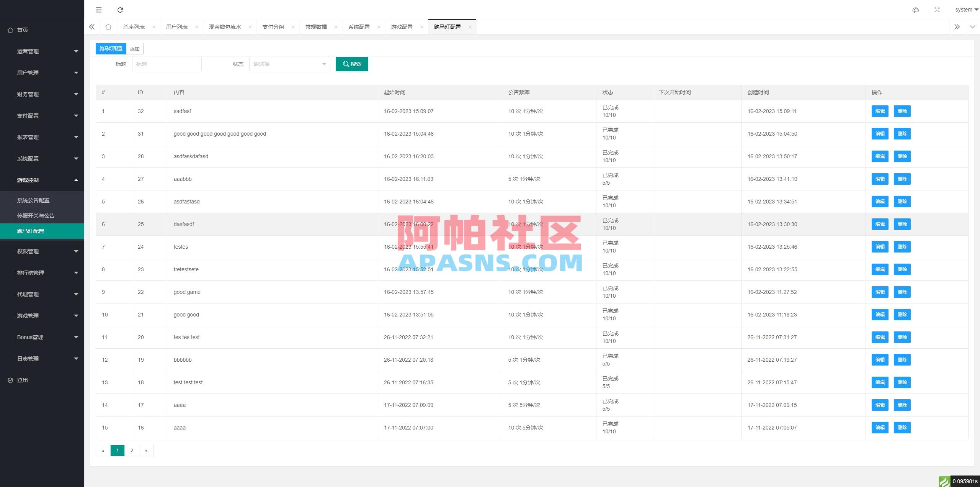Screen dimensions: 980x487
Task: Collapse the sidebar with the hamburger icon
Action: click(x=99, y=10)
